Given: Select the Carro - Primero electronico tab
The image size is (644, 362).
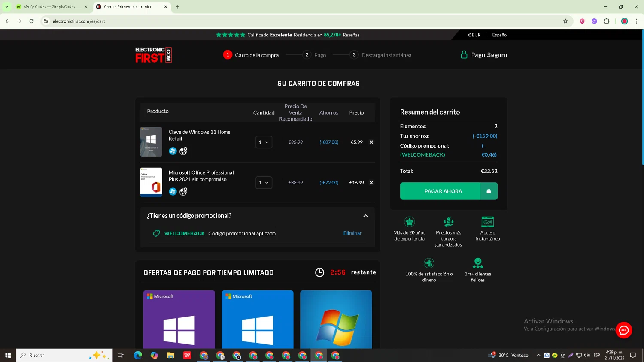Looking at the screenshot, I should pos(128,7).
